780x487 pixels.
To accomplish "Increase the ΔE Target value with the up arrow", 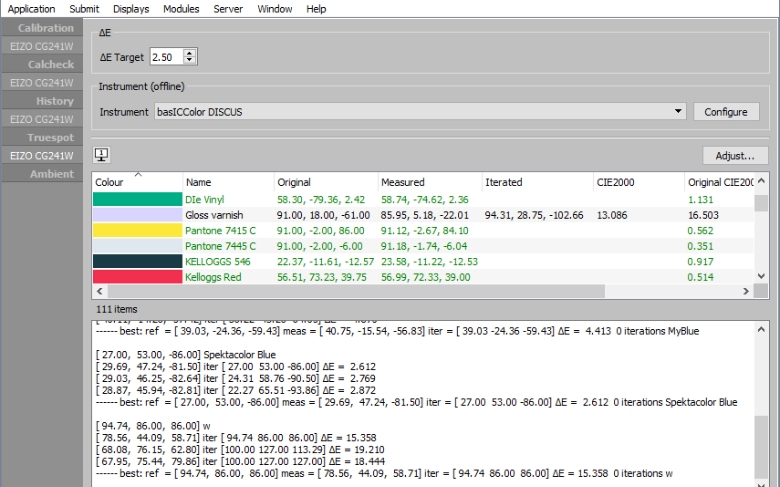I will click(x=191, y=54).
